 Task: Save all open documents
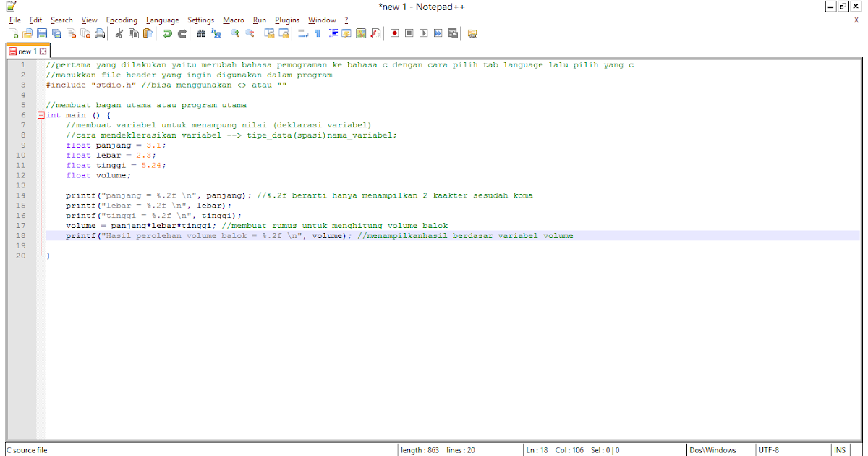pyautogui.click(x=56, y=33)
